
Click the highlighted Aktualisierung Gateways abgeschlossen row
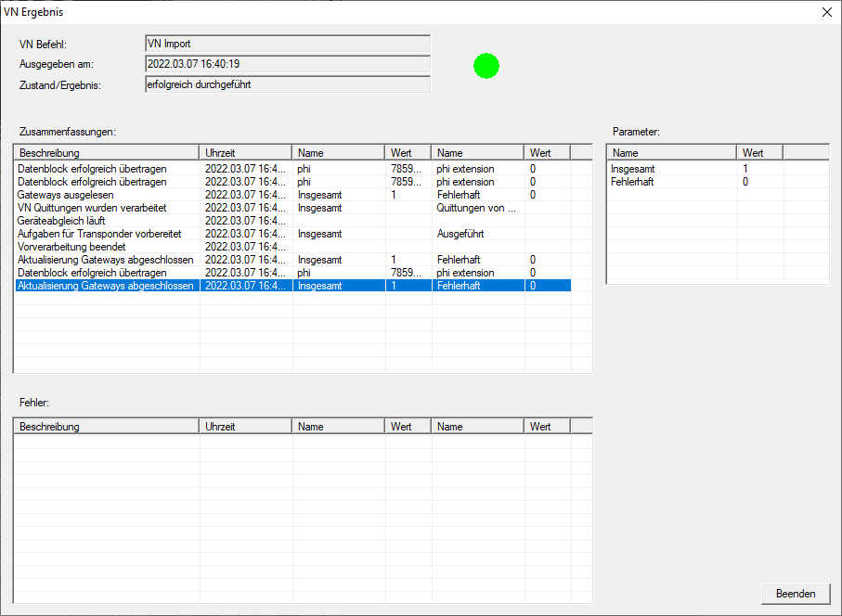106,287
